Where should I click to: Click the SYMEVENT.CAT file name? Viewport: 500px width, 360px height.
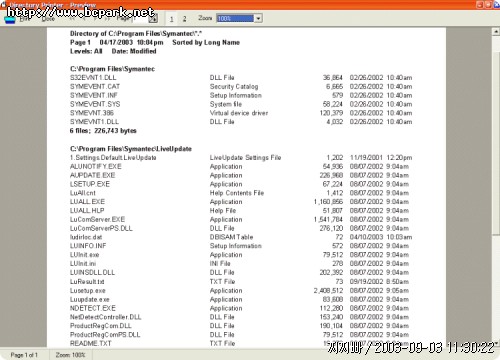(x=95, y=86)
